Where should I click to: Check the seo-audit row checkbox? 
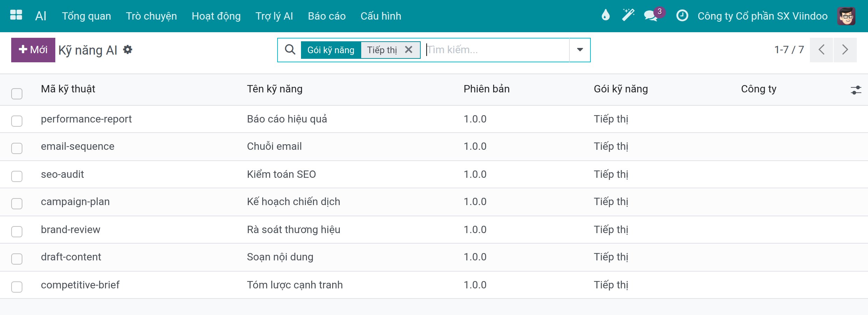tap(17, 176)
